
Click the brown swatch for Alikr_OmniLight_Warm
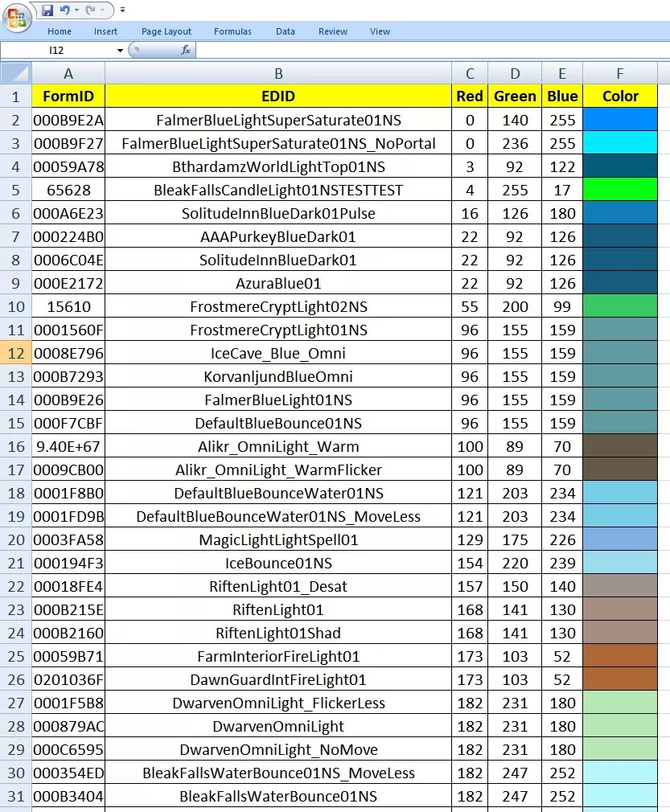620,446
